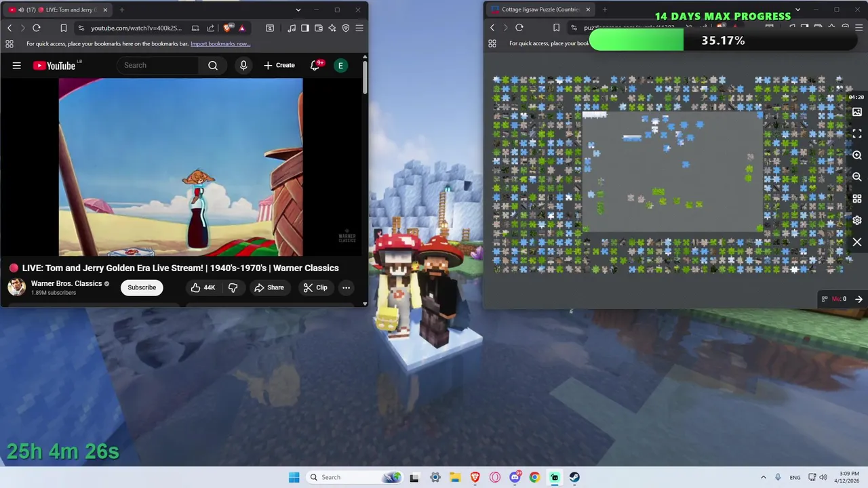The image size is (868, 488).
Task: Expand the tab search chevron in YouTube window
Action: [x=298, y=10]
